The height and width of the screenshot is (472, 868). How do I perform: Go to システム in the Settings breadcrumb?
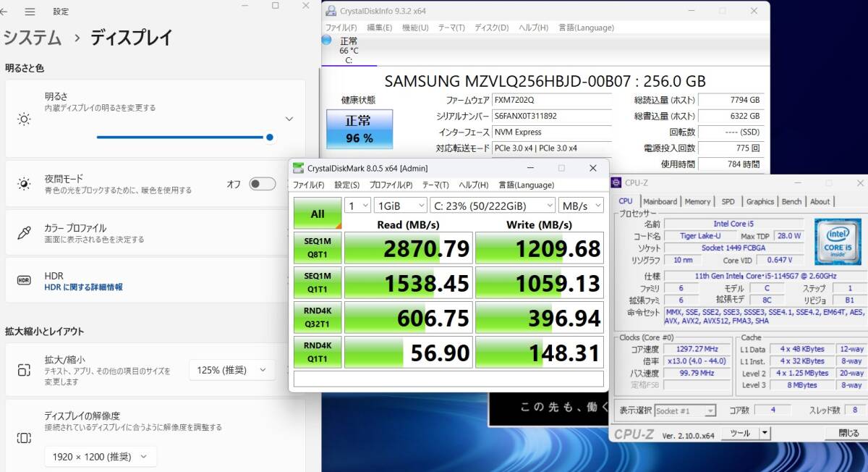pos(33,37)
